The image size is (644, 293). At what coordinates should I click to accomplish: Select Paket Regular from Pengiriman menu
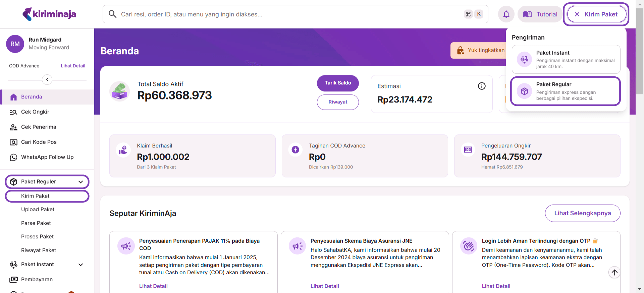(x=565, y=91)
